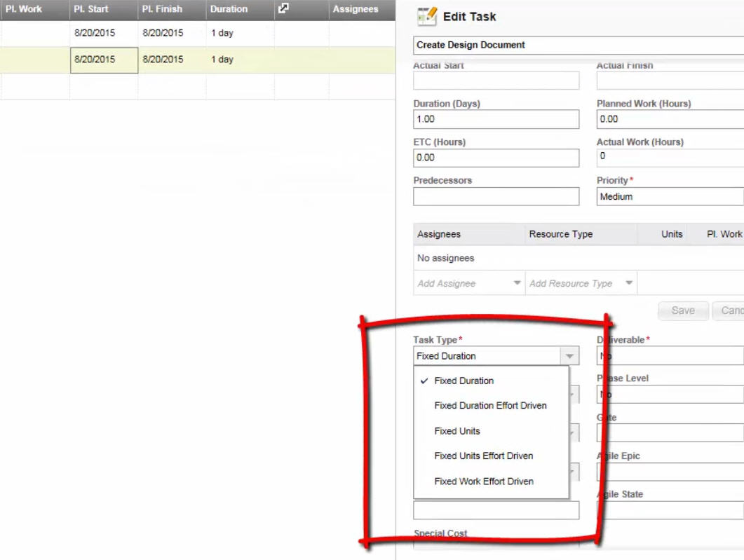Click the Agile State field
744x560 pixels.
click(x=670, y=510)
